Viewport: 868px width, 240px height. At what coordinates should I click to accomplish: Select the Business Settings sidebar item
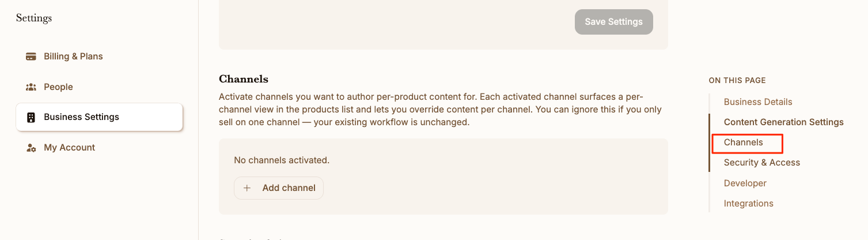tap(99, 117)
